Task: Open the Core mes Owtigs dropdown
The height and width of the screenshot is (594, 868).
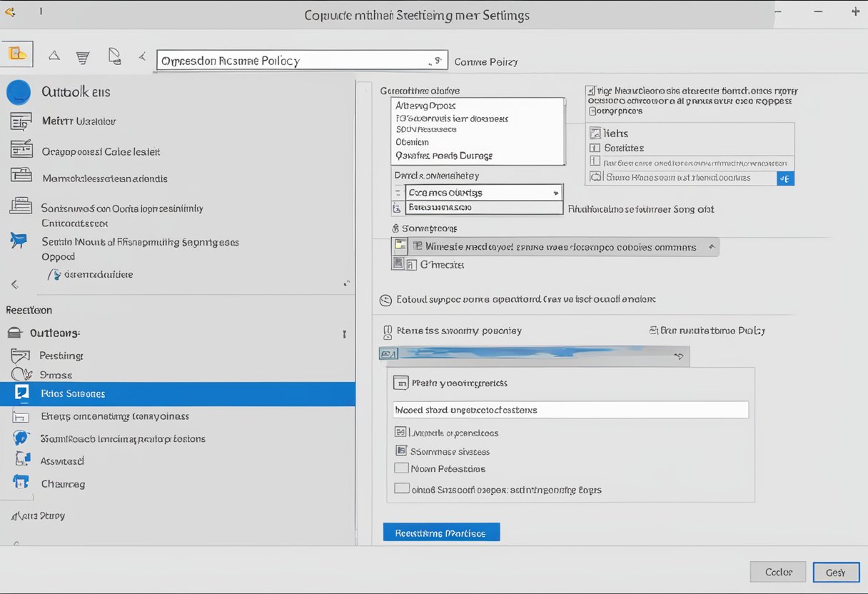Action: coord(484,192)
